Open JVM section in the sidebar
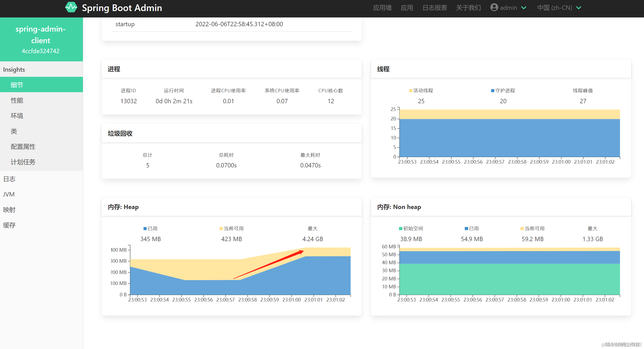This screenshot has height=349, width=644. [9, 194]
